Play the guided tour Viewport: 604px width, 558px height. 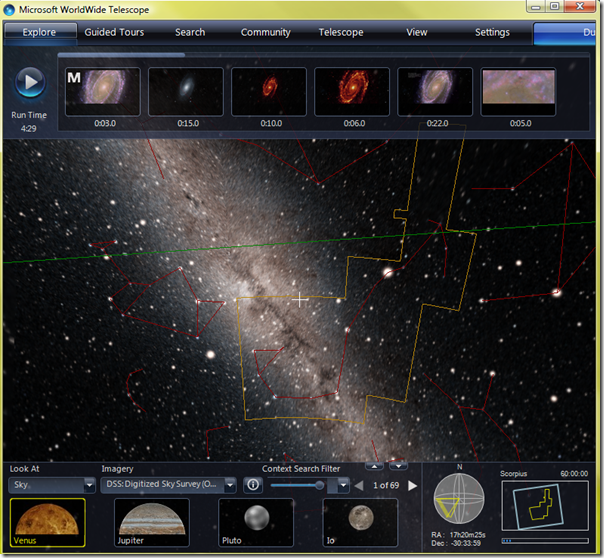point(30,82)
